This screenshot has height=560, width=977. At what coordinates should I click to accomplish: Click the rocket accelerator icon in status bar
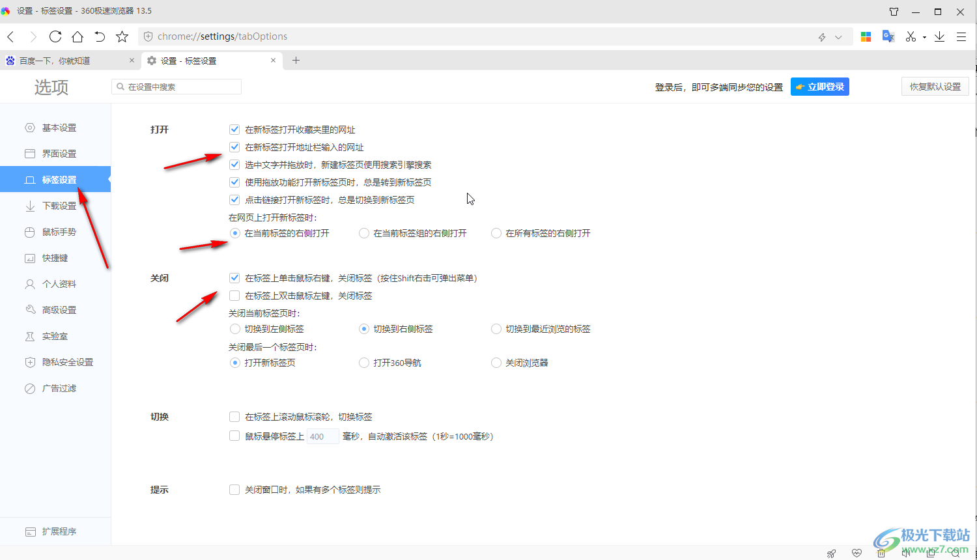(832, 553)
